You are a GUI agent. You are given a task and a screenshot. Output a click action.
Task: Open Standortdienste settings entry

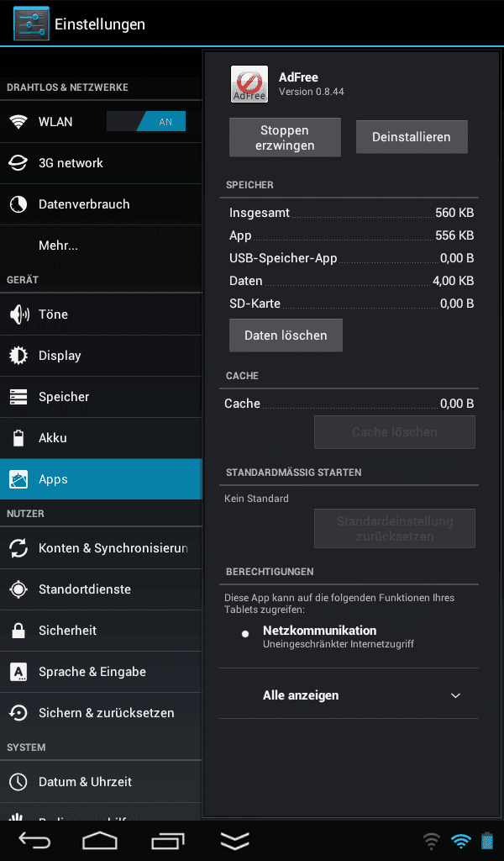coord(101,589)
